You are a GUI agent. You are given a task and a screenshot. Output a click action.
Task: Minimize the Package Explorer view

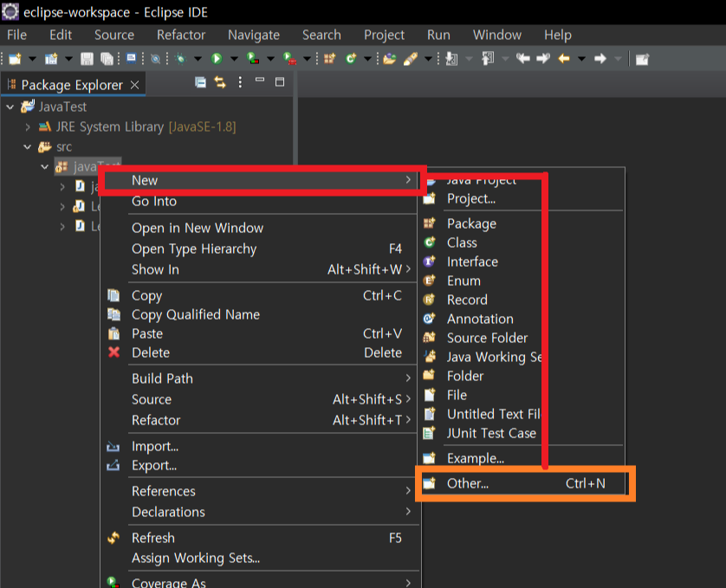point(260,80)
